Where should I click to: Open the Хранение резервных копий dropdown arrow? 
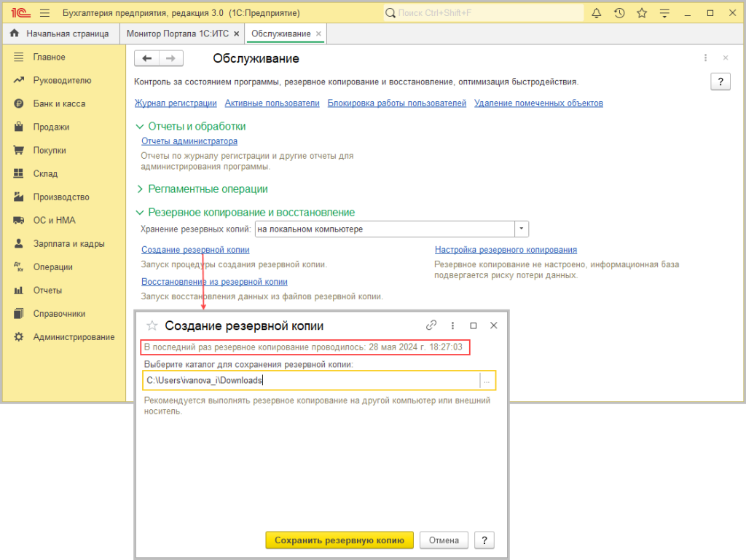(522, 229)
